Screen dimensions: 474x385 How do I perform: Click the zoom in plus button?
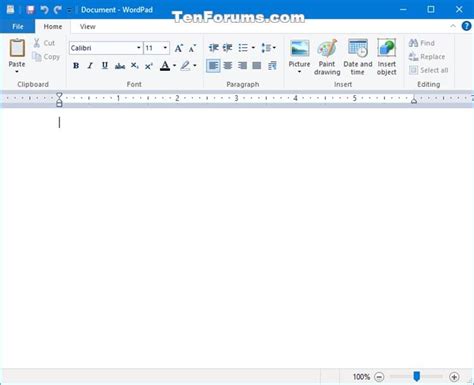454,377
